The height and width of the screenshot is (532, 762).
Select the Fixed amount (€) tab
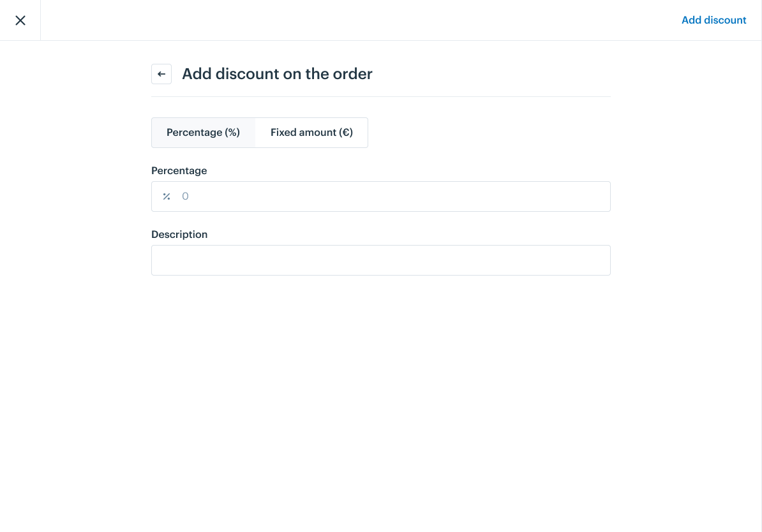pos(311,133)
